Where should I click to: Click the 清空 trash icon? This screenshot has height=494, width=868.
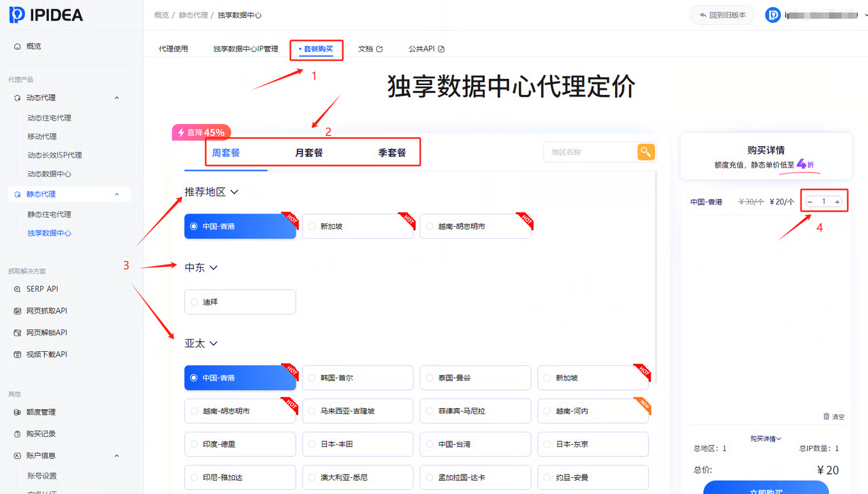[826, 416]
